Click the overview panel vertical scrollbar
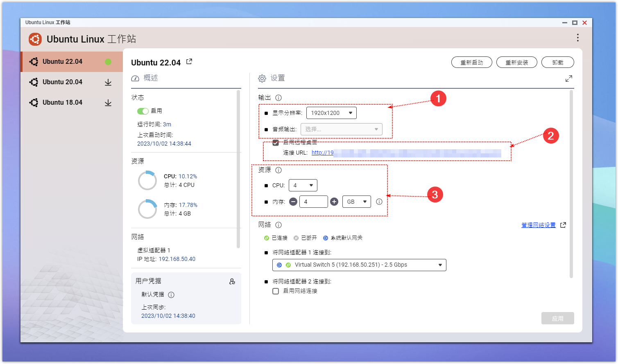The height and width of the screenshot is (364, 618). click(238, 169)
